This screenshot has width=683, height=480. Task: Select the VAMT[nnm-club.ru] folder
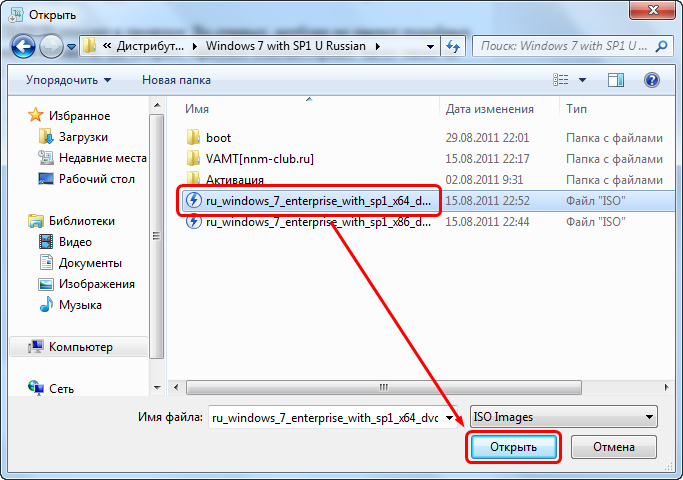(x=260, y=159)
